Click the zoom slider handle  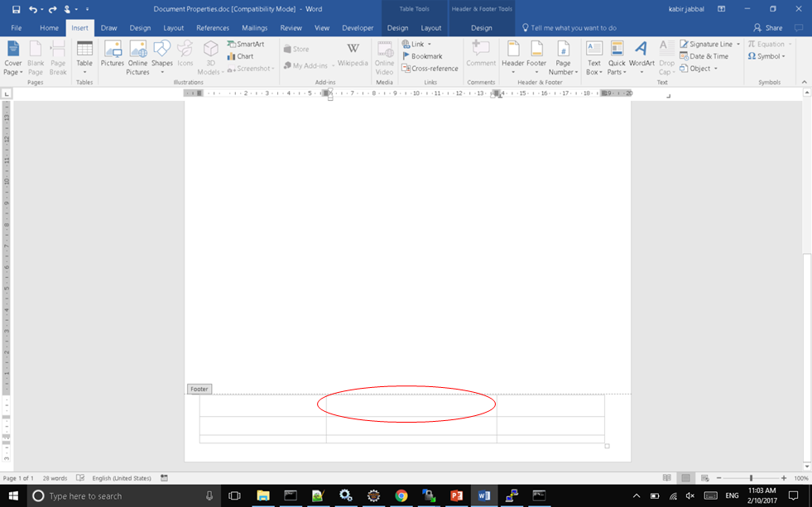(751, 478)
